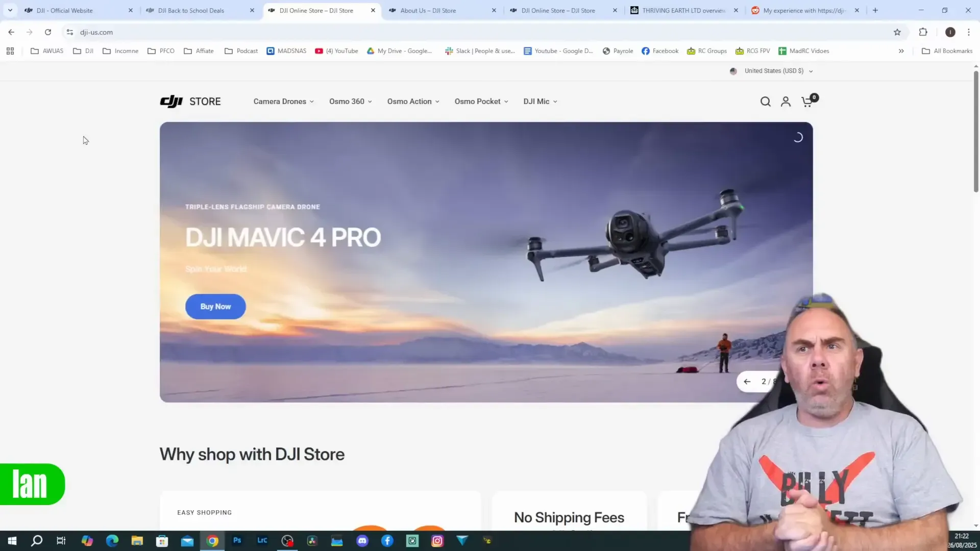Expand the Osmo Pocket menu
The height and width of the screenshot is (551, 980).
(x=481, y=102)
